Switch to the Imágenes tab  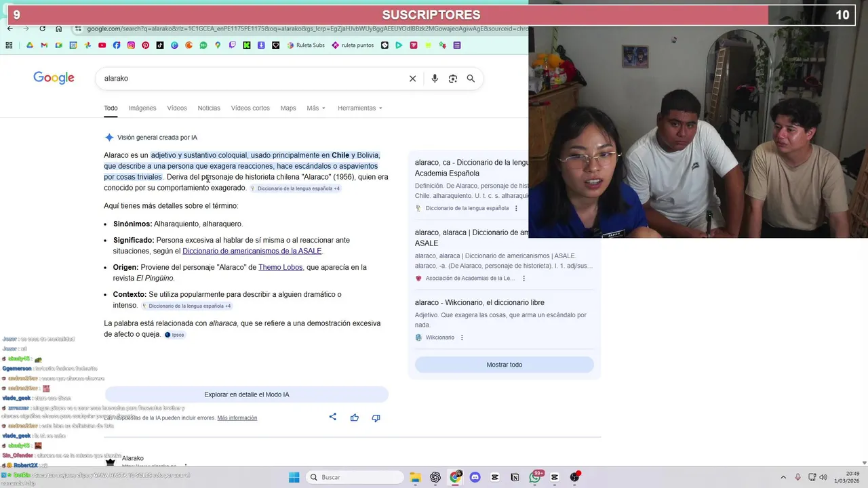[x=142, y=108]
